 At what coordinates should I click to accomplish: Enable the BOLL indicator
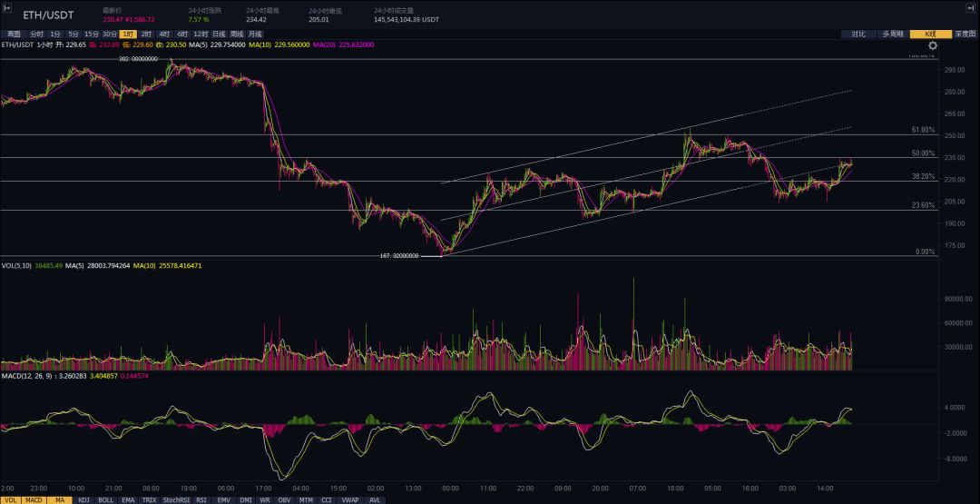click(x=105, y=500)
